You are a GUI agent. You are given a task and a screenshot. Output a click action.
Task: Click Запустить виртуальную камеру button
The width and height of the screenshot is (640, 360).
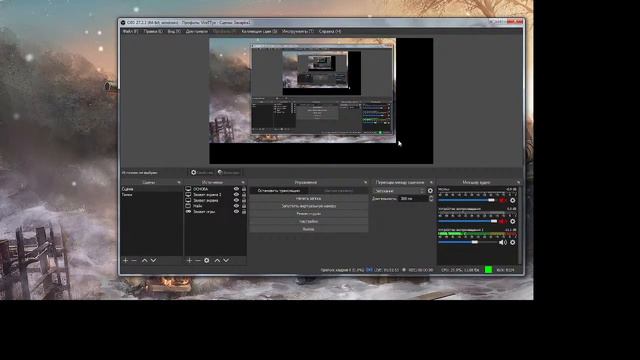click(x=309, y=206)
